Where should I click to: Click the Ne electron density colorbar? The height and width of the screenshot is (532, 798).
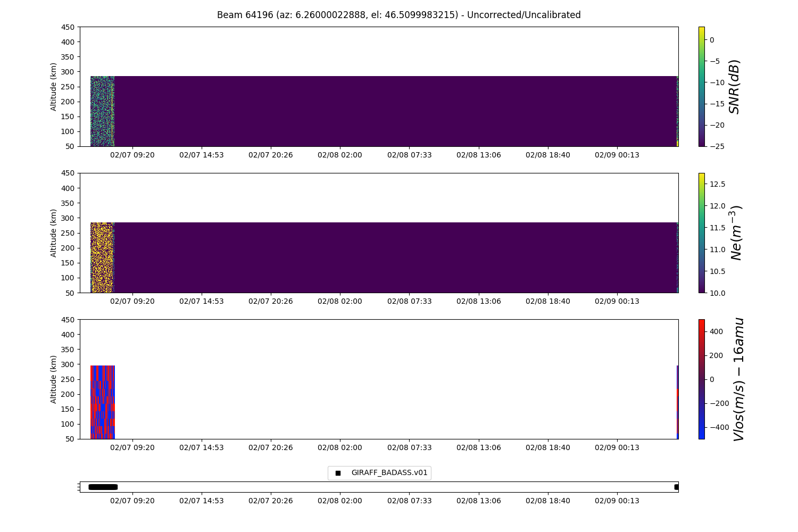(x=701, y=232)
